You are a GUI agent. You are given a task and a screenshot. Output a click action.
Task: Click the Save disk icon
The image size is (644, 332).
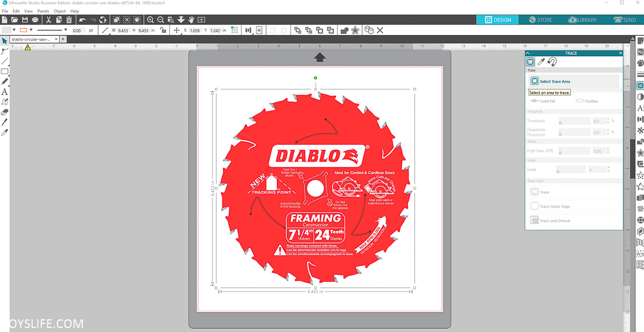(x=25, y=20)
